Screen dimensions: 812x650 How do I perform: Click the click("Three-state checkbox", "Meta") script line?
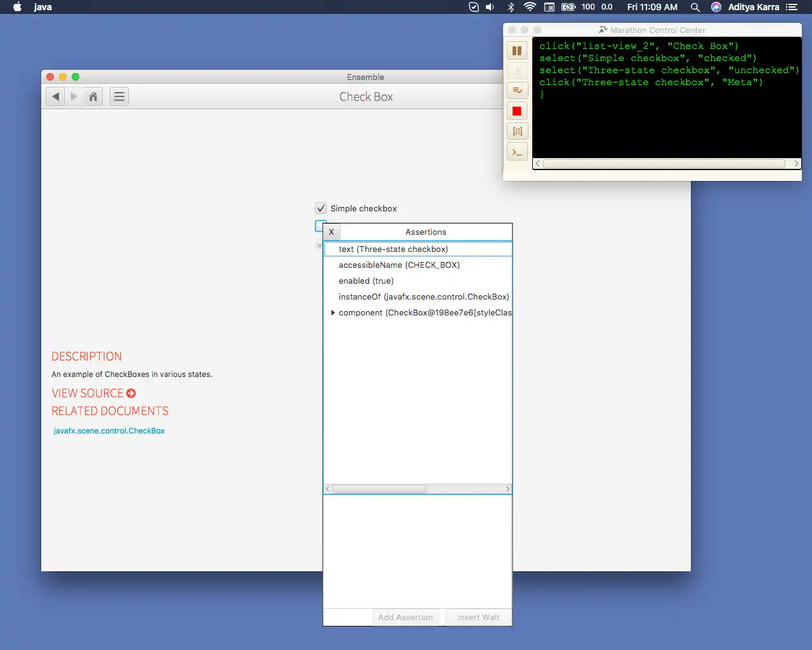[x=651, y=82]
